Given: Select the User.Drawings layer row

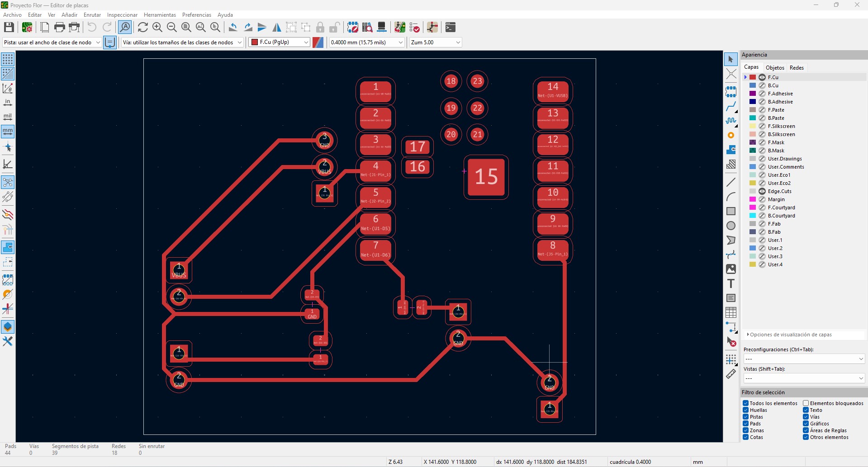Looking at the screenshot, I should pos(805,159).
